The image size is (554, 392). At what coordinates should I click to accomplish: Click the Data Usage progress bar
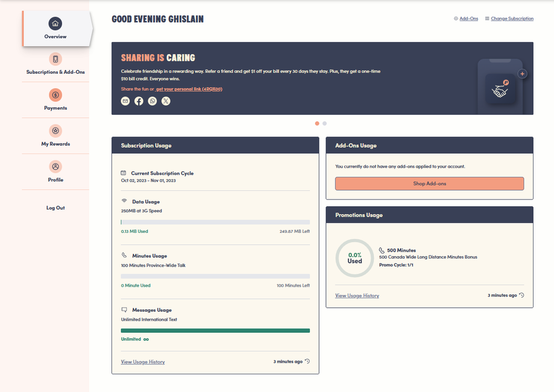pyautogui.click(x=215, y=222)
